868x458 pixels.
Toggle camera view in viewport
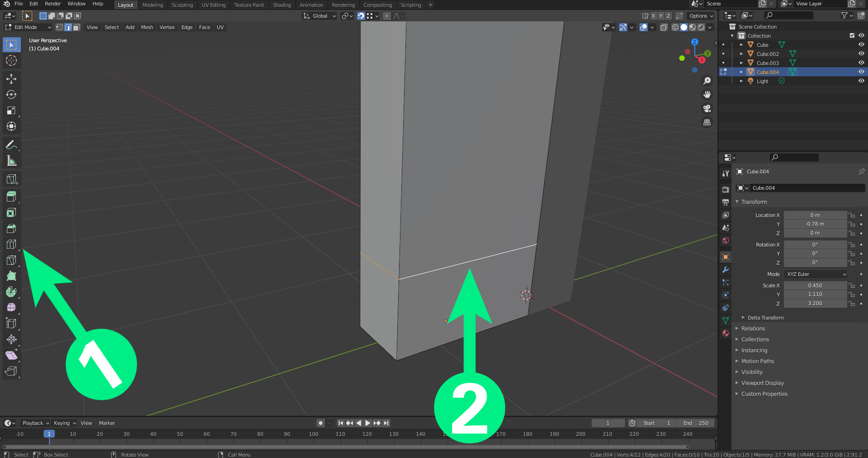click(707, 108)
